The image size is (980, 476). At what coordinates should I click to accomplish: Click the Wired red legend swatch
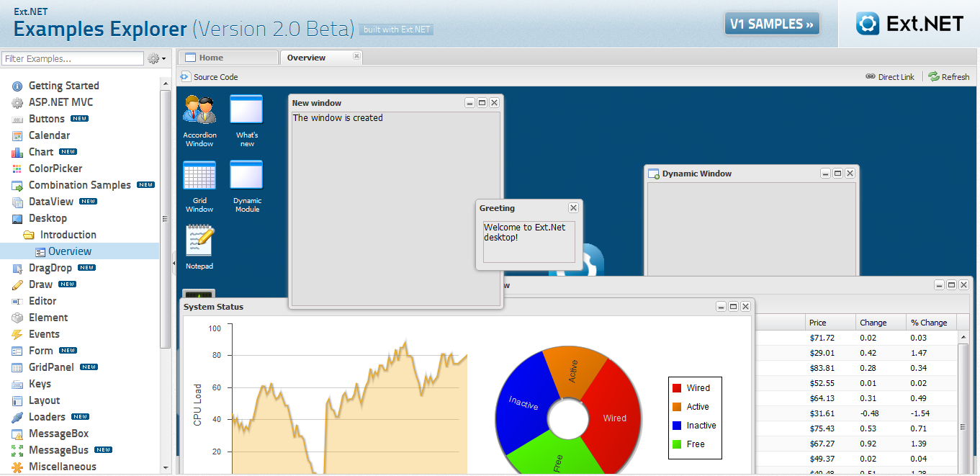[x=677, y=388]
